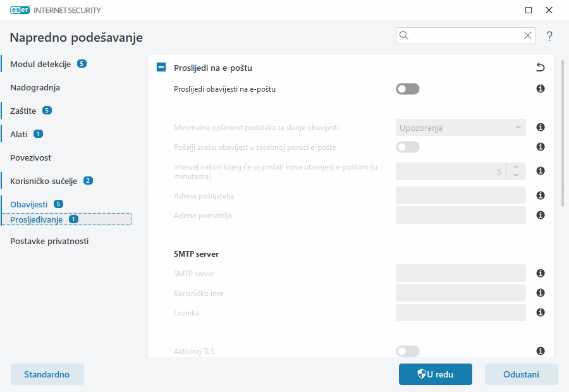The width and height of the screenshot is (569, 392).
Task: Click the help question mark icon
Action: point(549,36)
